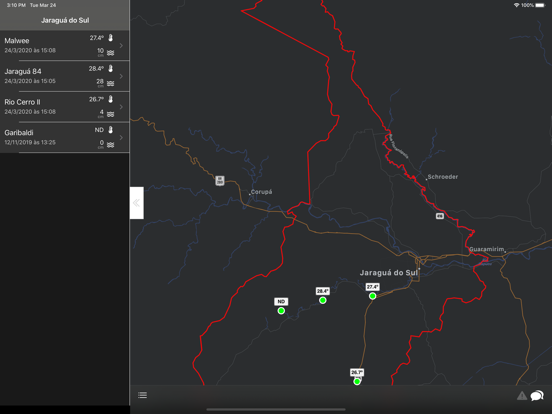Click the highway shield near Corupá
The height and width of the screenshot is (414, 552).
[x=220, y=181]
